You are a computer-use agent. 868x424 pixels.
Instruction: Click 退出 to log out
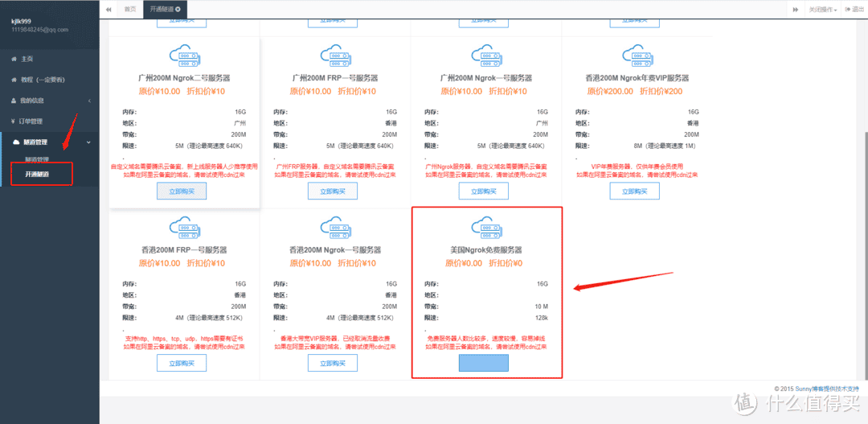point(855,10)
